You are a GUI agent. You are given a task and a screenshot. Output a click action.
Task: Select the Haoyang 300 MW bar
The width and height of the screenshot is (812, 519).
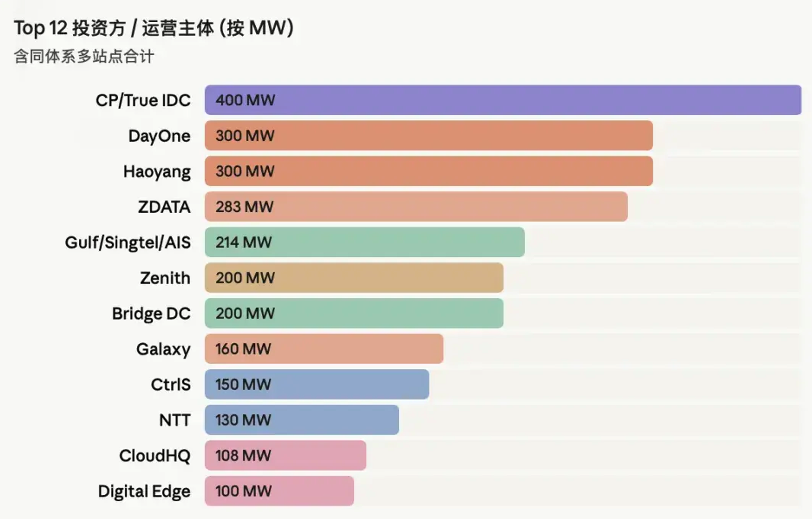pyautogui.click(x=428, y=171)
